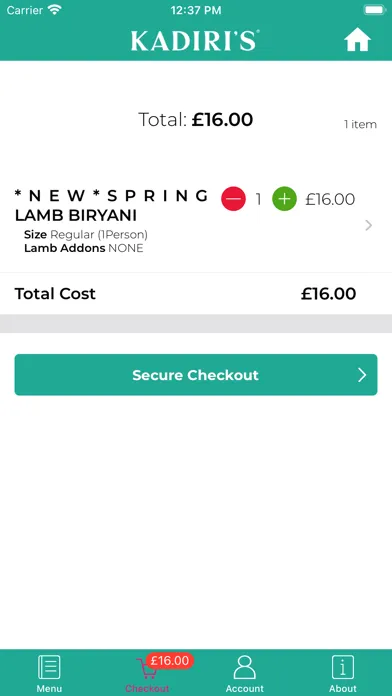This screenshot has width=392, height=696.
Task: Decrease lamb biryani quantity with minus button
Action: coord(234,199)
